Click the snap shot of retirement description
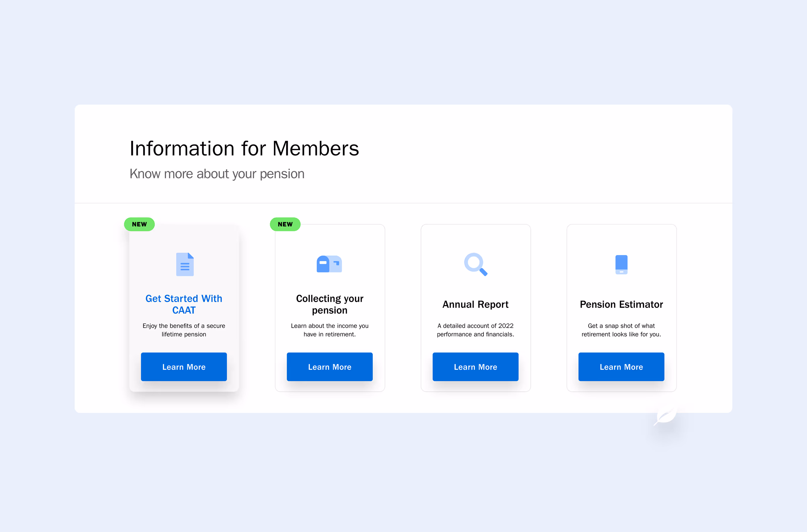The width and height of the screenshot is (807, 532). 621,330
